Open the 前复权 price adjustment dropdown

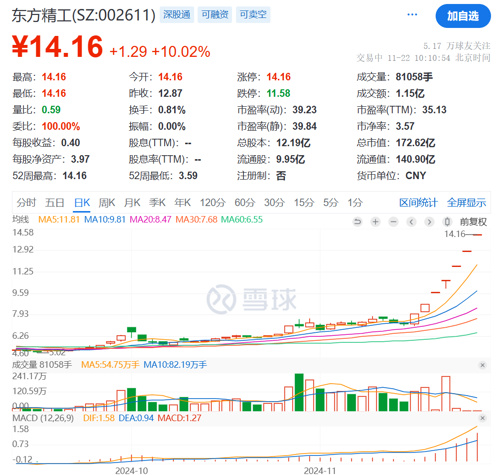473,222
